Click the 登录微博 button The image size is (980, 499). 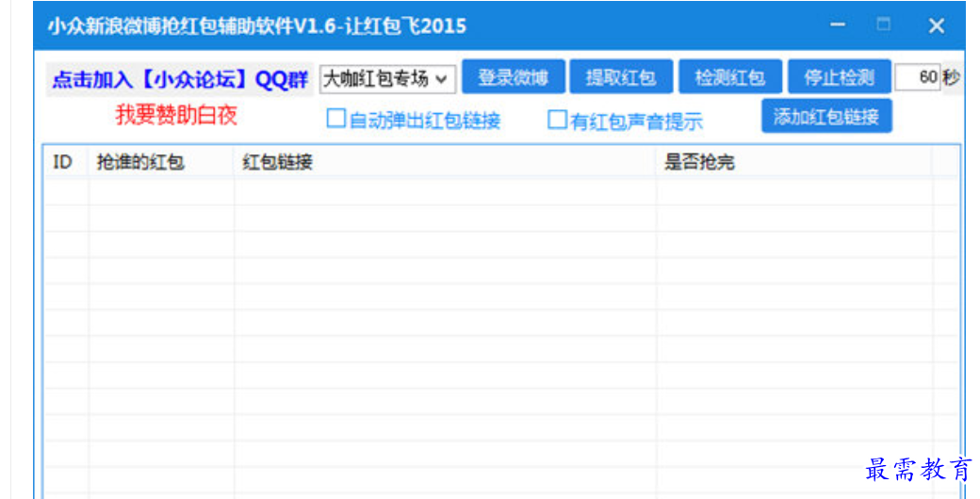[514, 77]
